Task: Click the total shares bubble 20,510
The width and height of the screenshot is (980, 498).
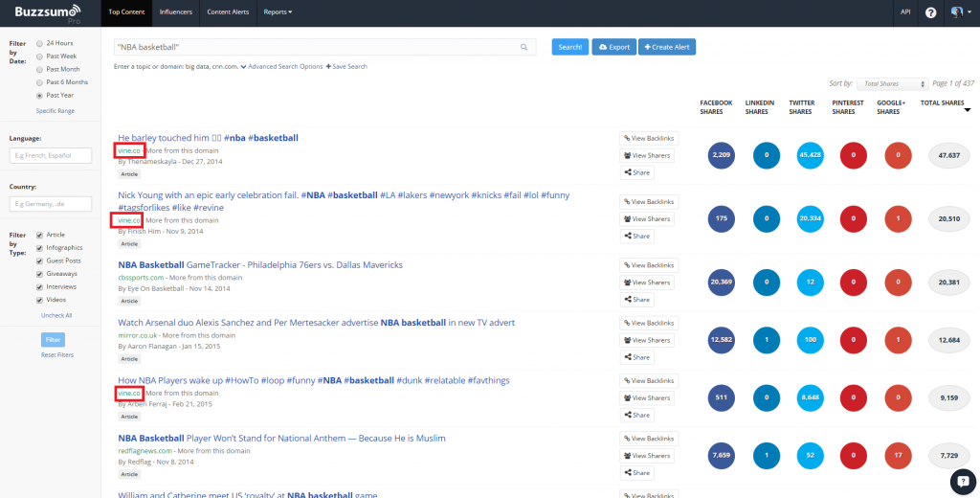Action: pos(948,219)
